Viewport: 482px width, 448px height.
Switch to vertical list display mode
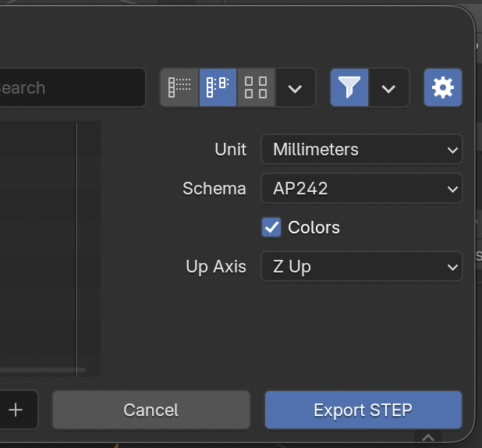coord(179,87)
